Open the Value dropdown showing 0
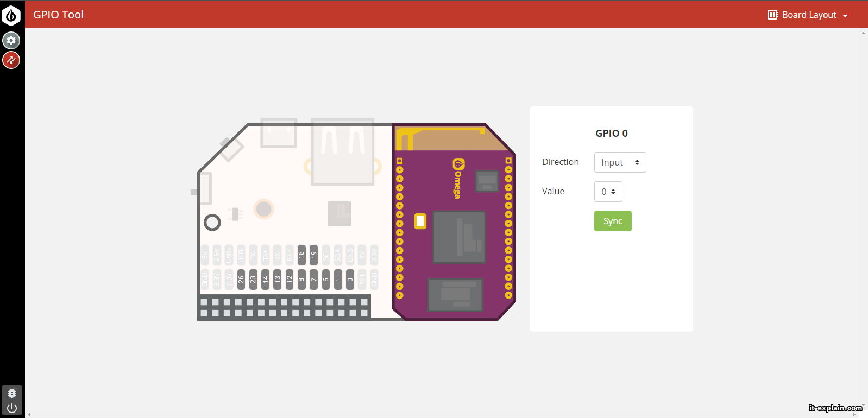 (x=608, y=192)
